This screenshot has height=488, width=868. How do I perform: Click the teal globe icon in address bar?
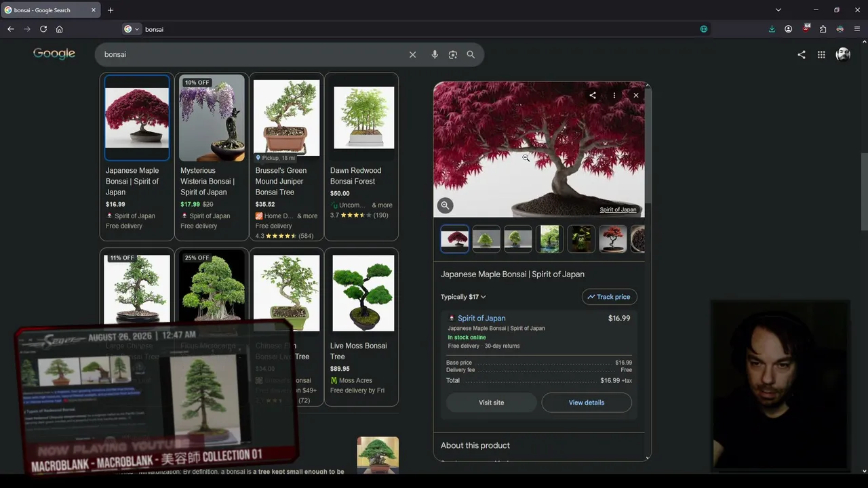704,29
